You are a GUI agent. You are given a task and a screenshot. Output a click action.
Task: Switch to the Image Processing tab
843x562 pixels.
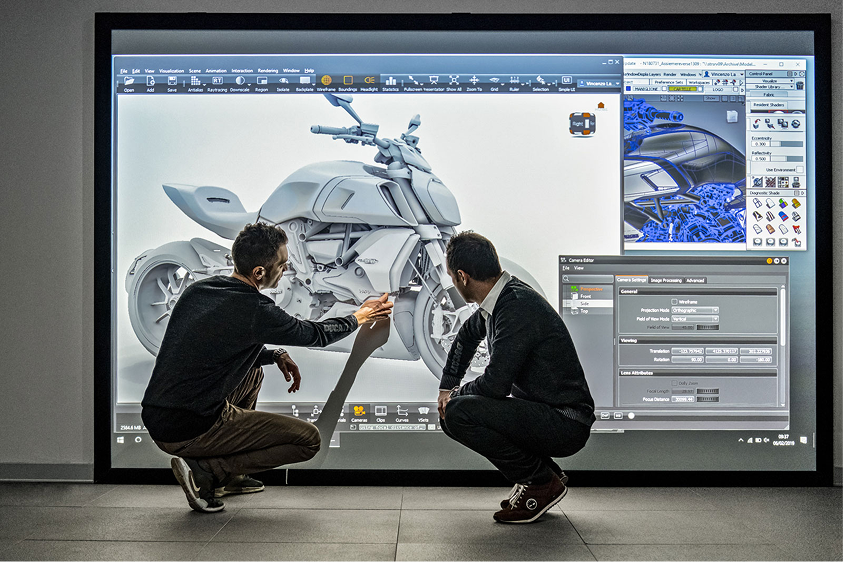point(664,280)
